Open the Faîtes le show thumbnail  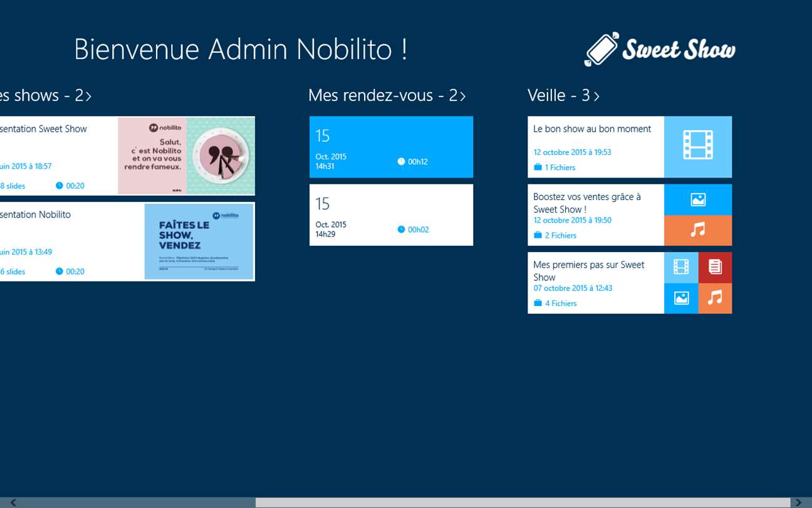(x=199, y=241)
